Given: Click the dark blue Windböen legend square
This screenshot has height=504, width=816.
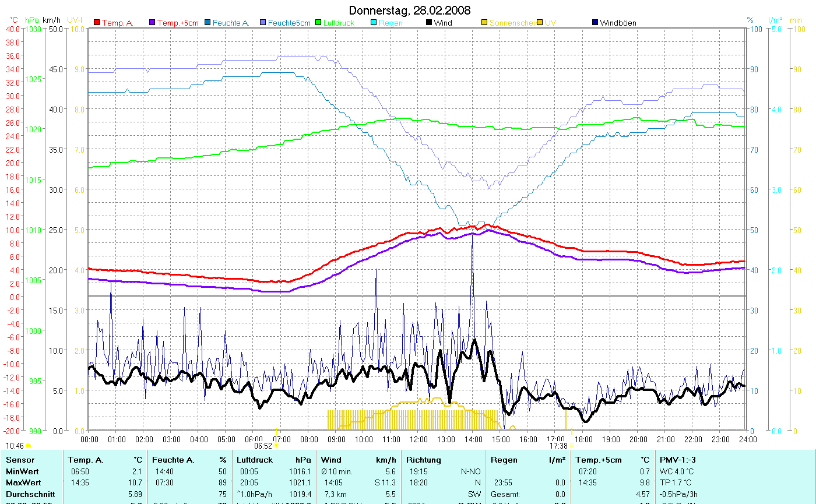Looking at the screenshot, I should click(x=595, y=23).
